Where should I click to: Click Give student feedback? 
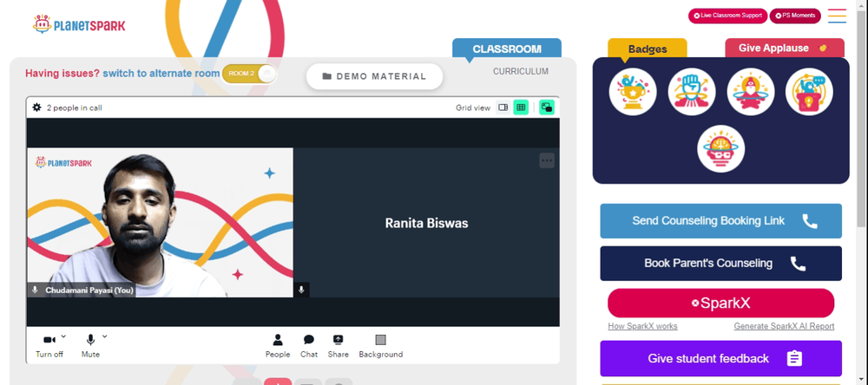click(720, 358)
